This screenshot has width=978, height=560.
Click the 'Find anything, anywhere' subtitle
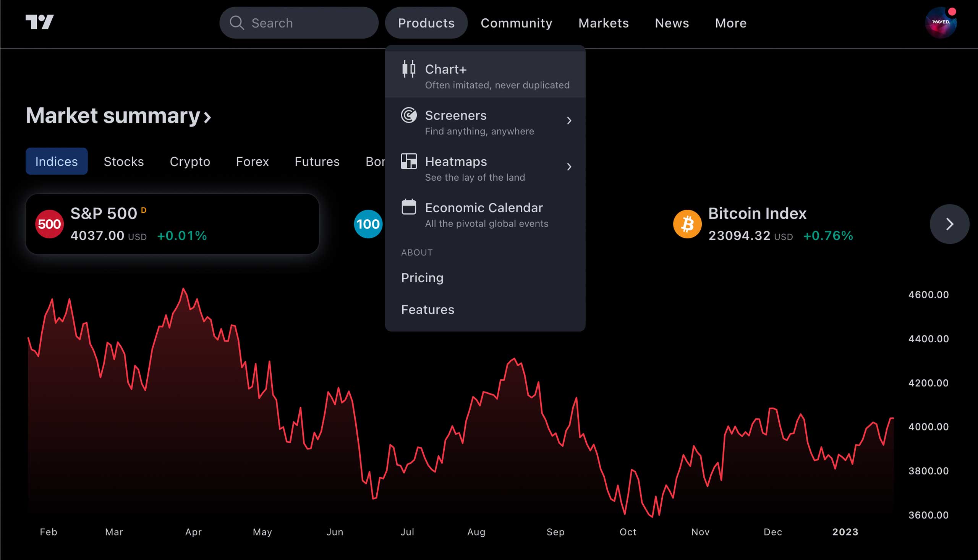pos(479,131)
